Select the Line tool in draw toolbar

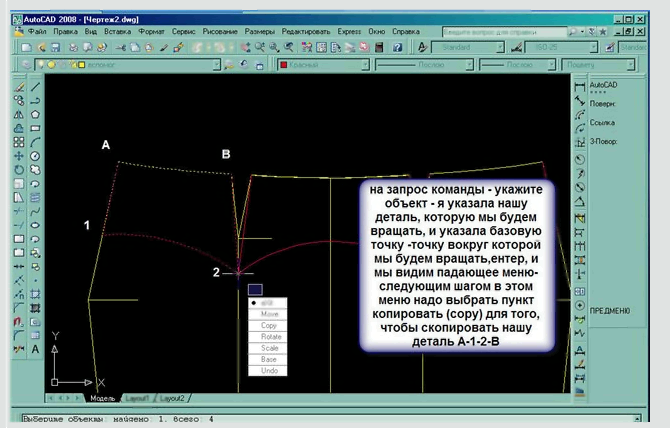pyautogui.click(x=36, y=87)
